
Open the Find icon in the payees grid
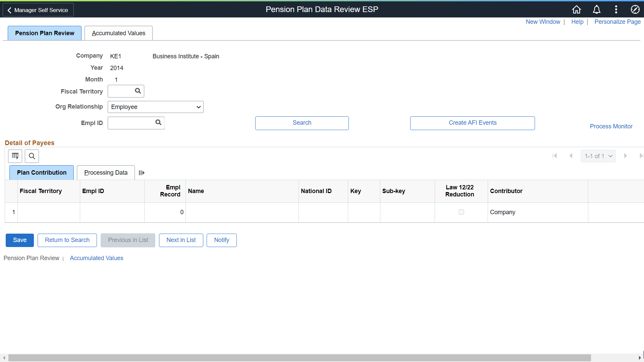click(32, 156)
